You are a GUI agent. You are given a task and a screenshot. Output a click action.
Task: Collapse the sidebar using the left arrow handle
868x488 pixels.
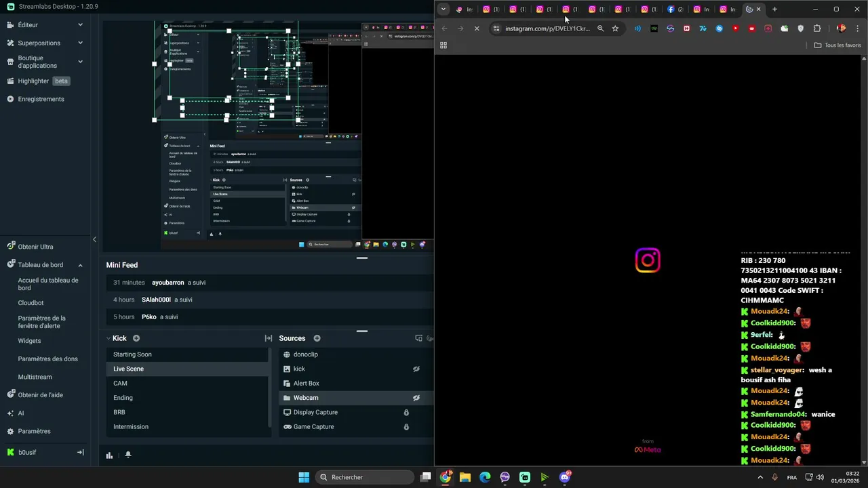point(94,239)
